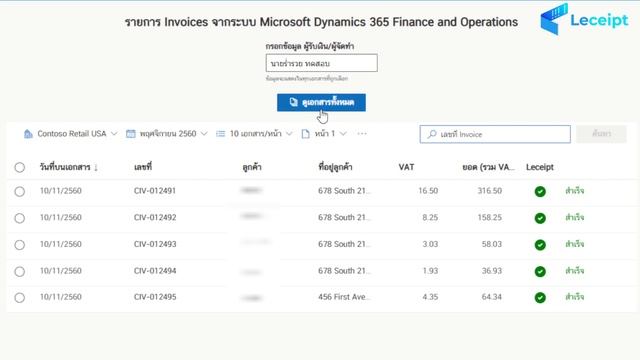Click the เลขที่ column header
640x360 pixels.
point(142,167)
